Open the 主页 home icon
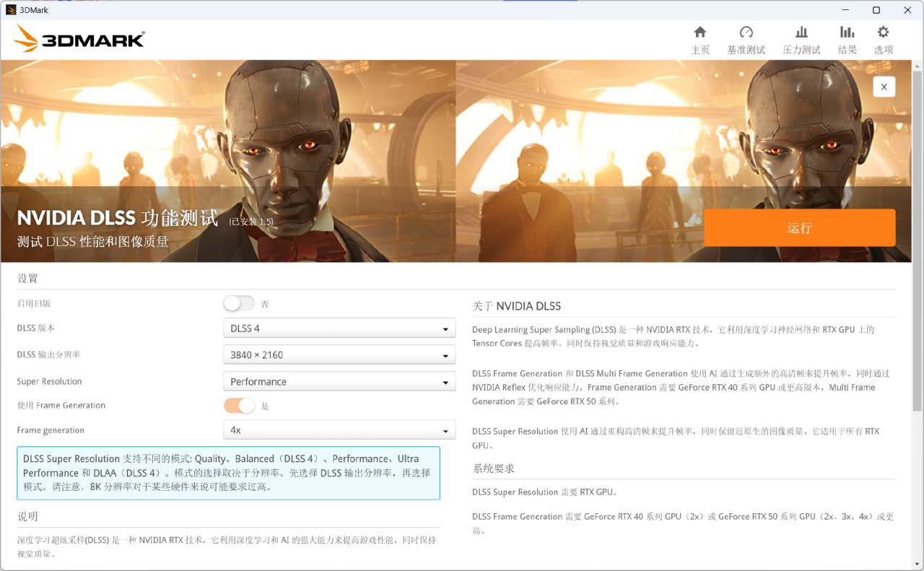Screen dimensions: 924x571 pos(699,32)
